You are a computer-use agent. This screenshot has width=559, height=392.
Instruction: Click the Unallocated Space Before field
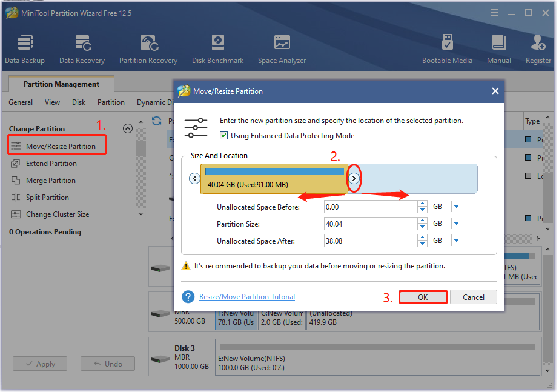[371, 207]
